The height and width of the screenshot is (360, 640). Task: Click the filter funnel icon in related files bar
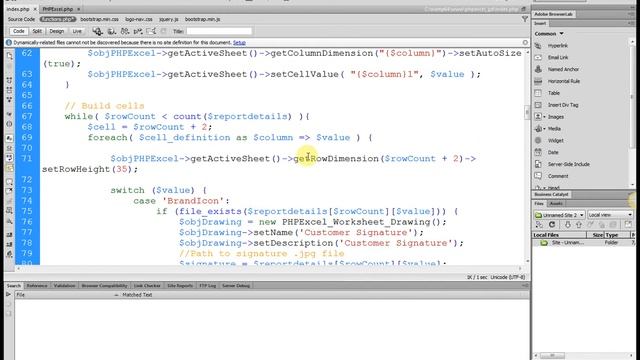point(525,19)
